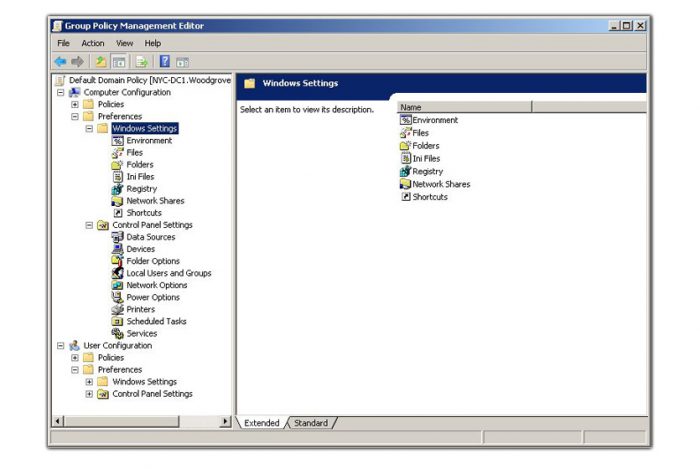
Task: Select Data Sources icon in the tree
Action: [117, 237]
